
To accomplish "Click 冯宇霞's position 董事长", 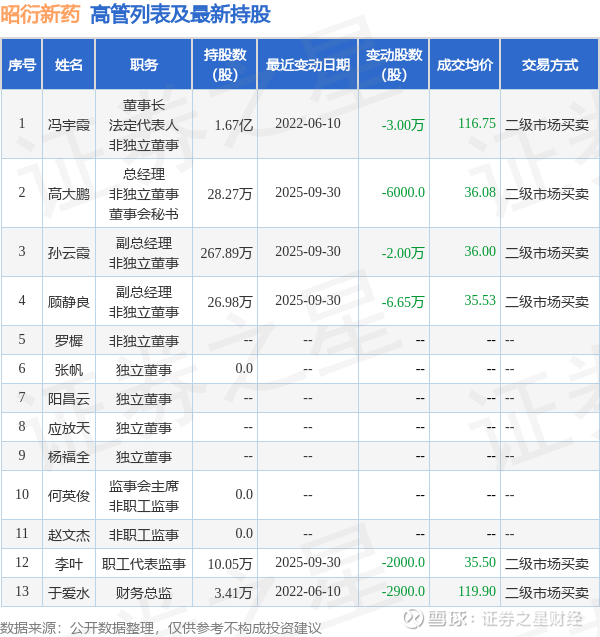I will click(143, 105).
